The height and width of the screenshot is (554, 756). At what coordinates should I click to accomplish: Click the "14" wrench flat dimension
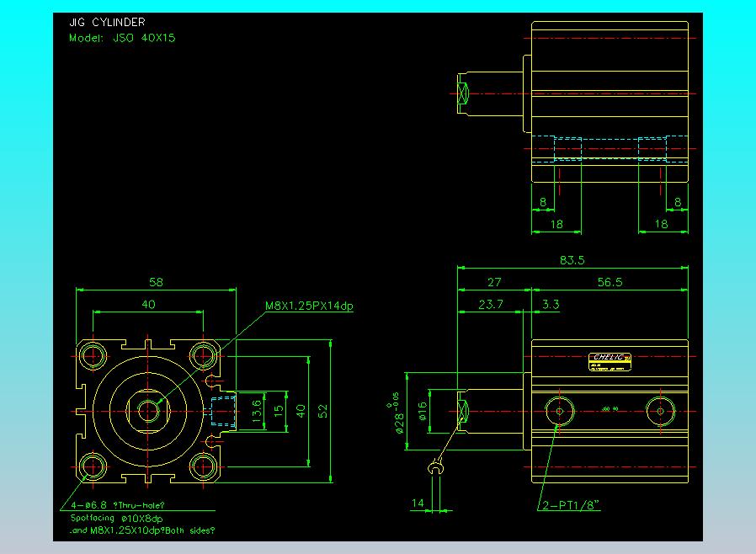pos(418,503)
